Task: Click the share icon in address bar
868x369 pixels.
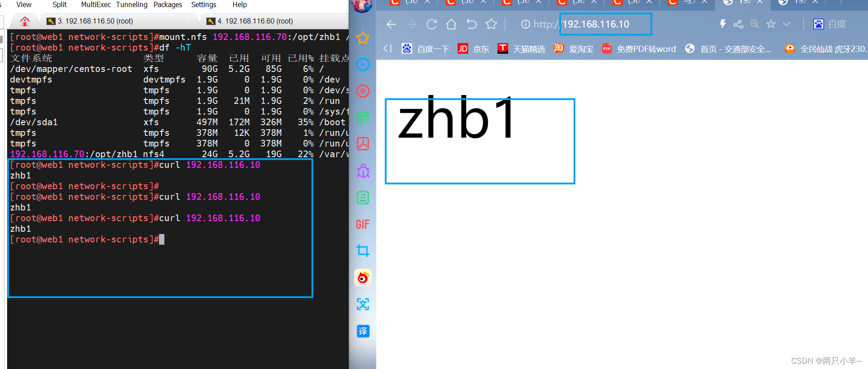Action: tap(738, 24)
